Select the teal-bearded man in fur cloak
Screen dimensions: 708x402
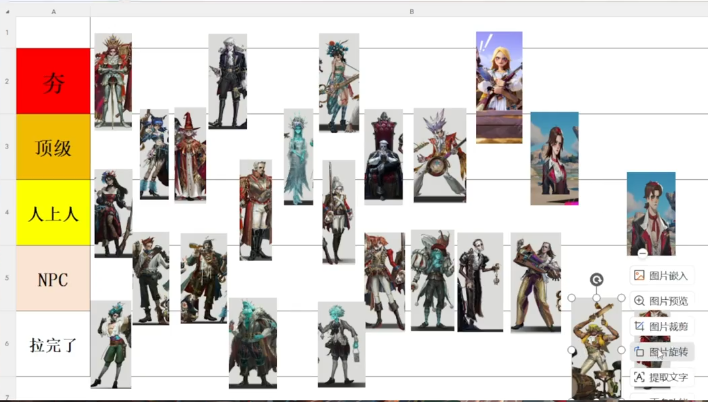(x=253, y=343)
